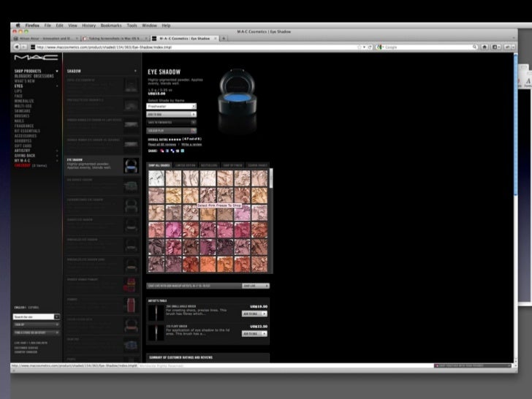Open the Fragrance category

click(23, 126)
